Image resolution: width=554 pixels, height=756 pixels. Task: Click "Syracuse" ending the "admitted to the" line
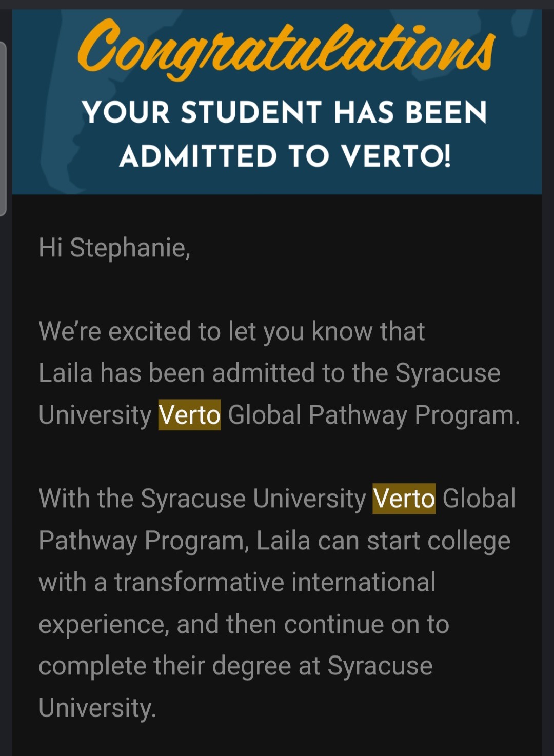tap(447, 373)
